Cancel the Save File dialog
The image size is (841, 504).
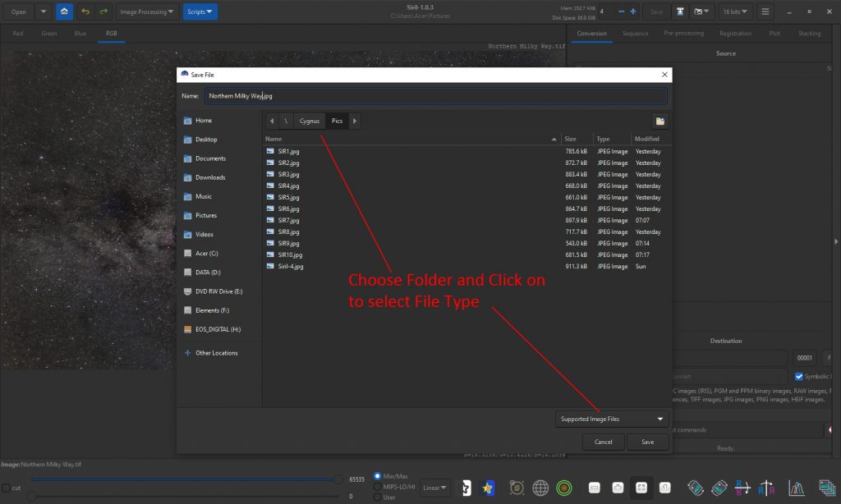[x=603, y=442]
